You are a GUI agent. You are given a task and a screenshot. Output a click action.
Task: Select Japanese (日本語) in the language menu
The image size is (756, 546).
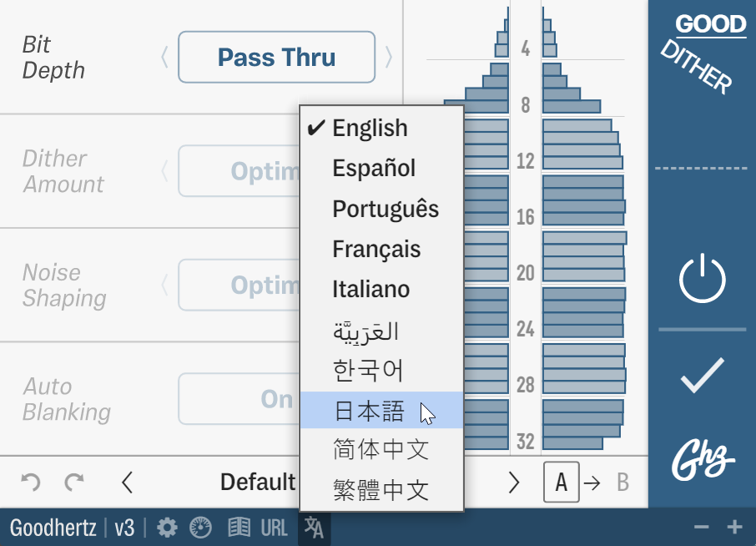[381, 411]
